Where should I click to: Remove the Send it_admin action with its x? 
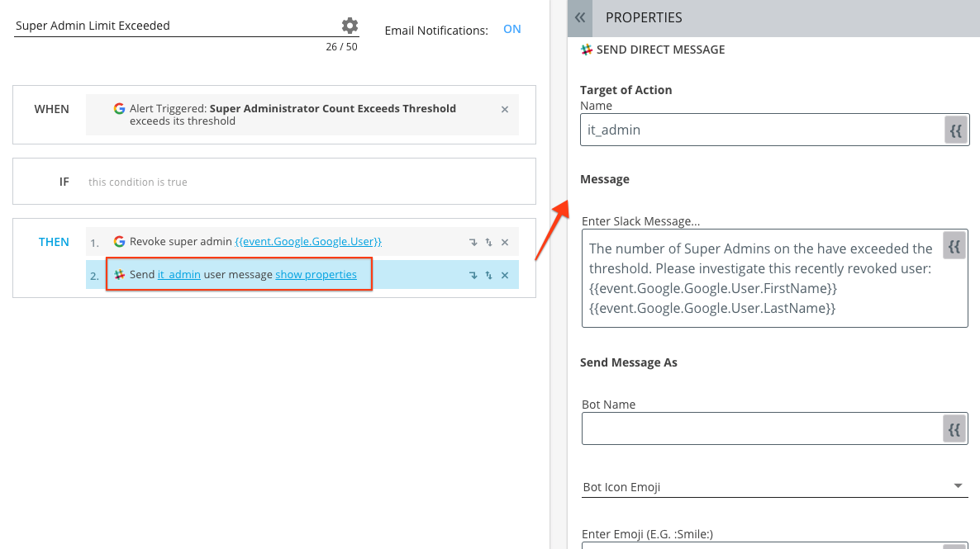pos(504,275)
